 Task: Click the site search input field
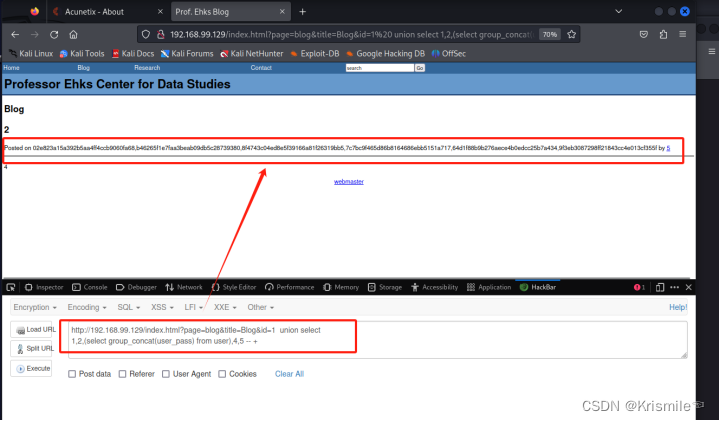click(x=380, y=68)
